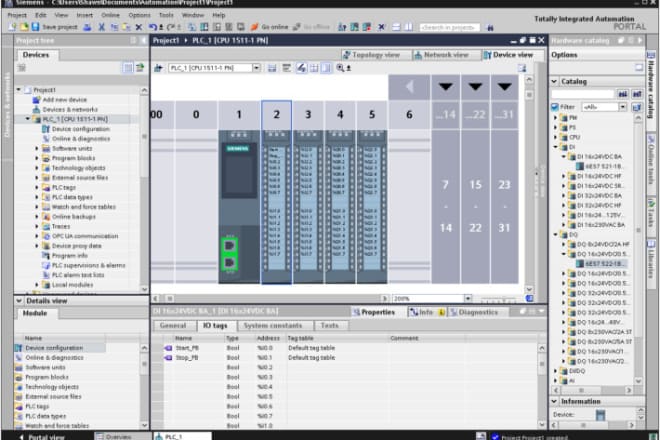Collapse the Catalog section
The width and height of the screenshot is (660, 440).
(x=555, y=81)
